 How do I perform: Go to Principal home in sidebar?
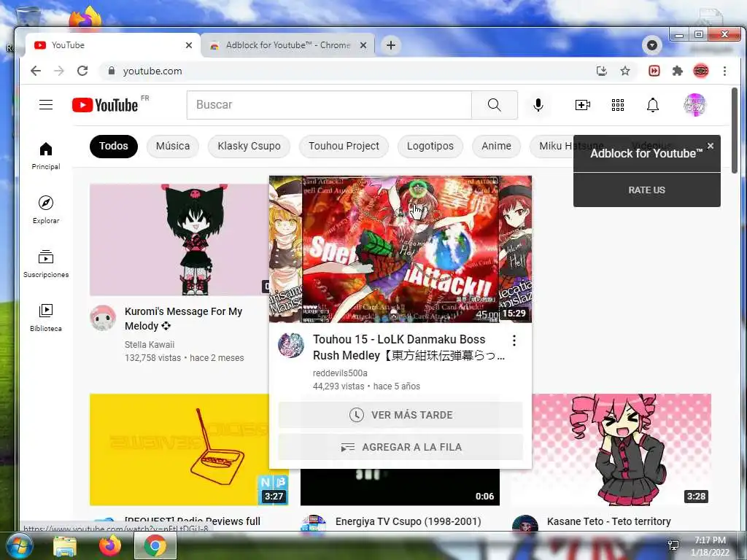coord(46,156)
